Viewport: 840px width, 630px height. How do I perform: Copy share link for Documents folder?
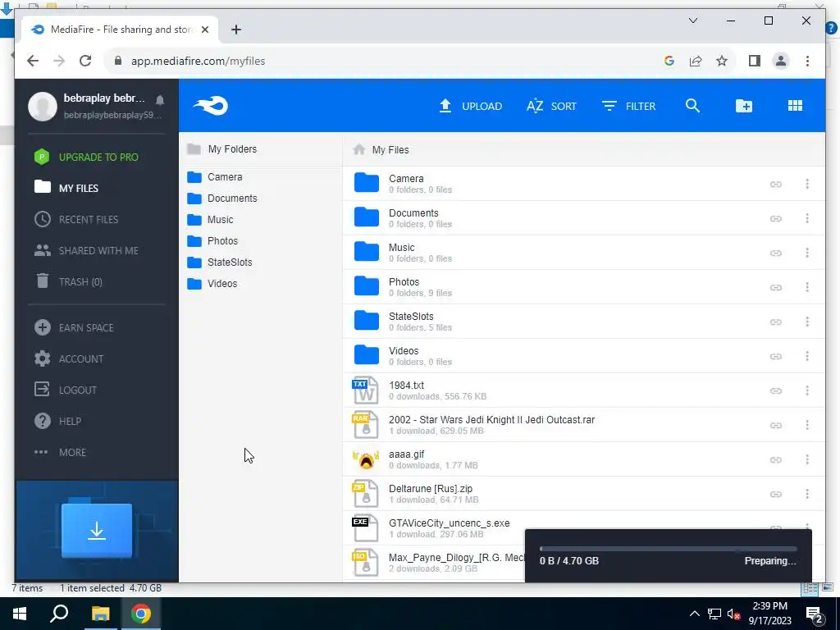[776, 218]
